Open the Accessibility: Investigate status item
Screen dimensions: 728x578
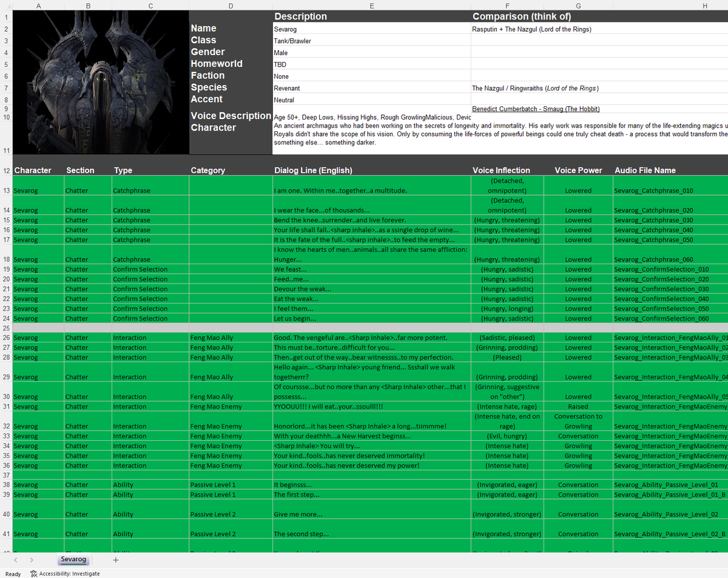click(x=65, y=573)
